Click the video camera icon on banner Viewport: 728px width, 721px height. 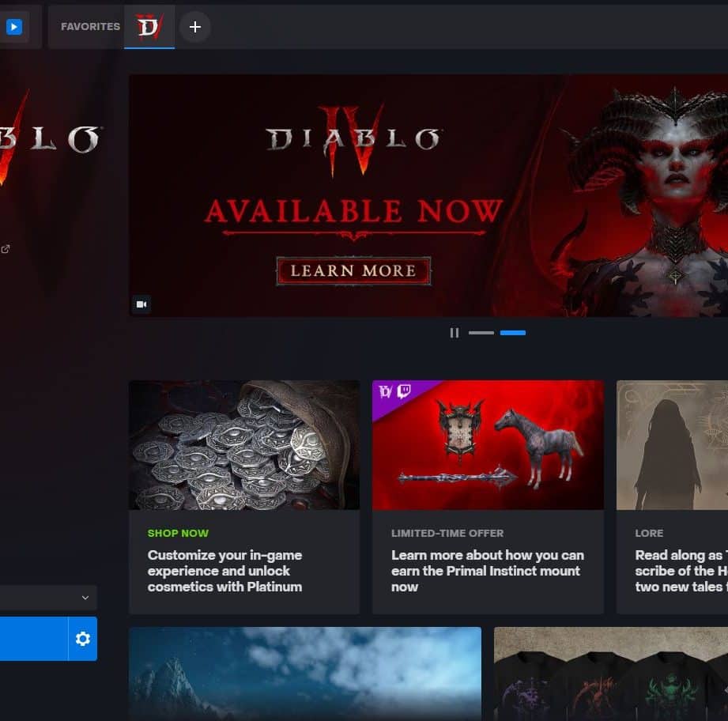(141, 304)
